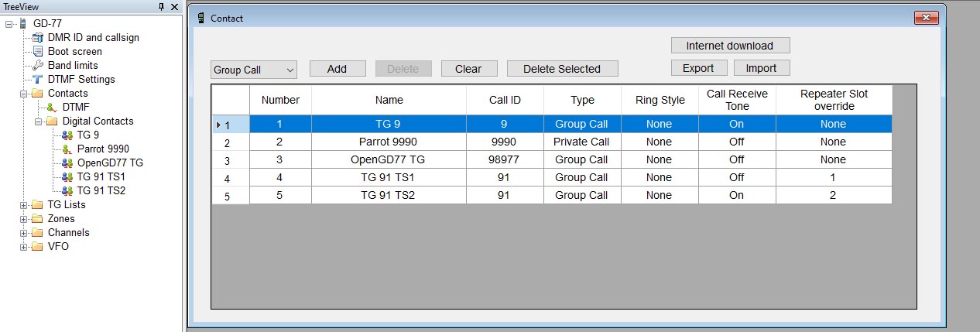Select VFO in the tree view

58,246
